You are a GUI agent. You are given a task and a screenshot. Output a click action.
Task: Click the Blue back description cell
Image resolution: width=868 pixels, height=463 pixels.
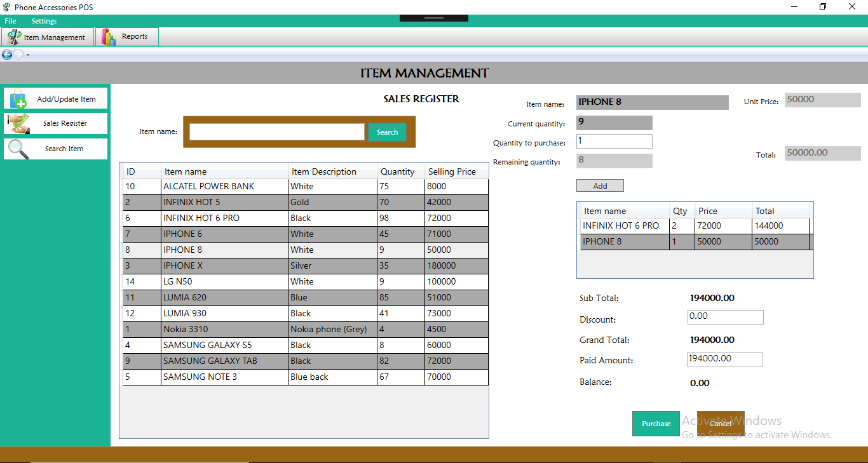[x=332, y=377]
